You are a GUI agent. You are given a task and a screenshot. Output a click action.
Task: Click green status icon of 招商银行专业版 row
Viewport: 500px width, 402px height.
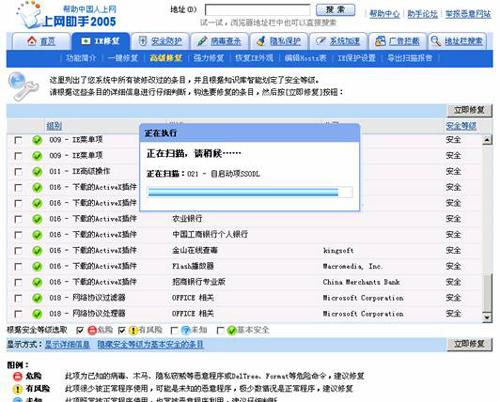click(37, 282)
